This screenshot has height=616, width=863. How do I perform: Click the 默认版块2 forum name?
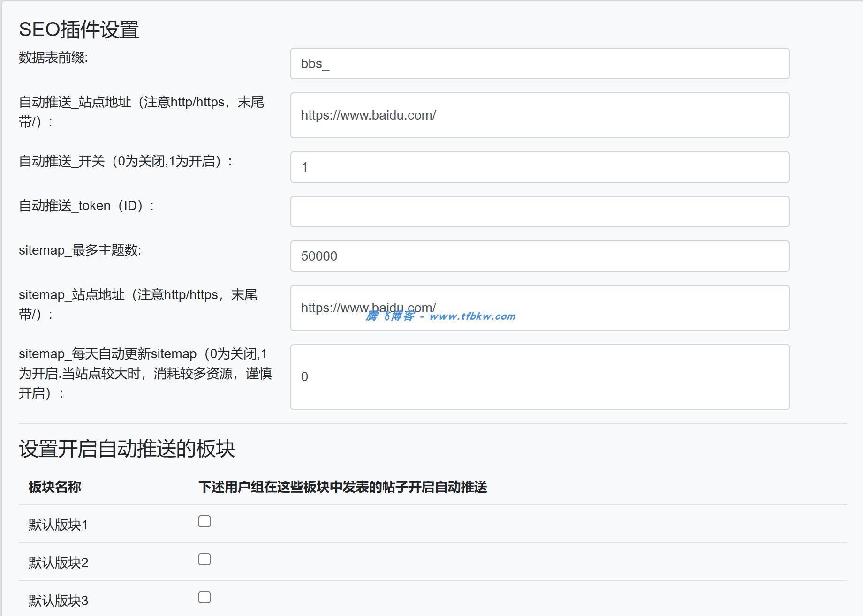coord(56,563)
